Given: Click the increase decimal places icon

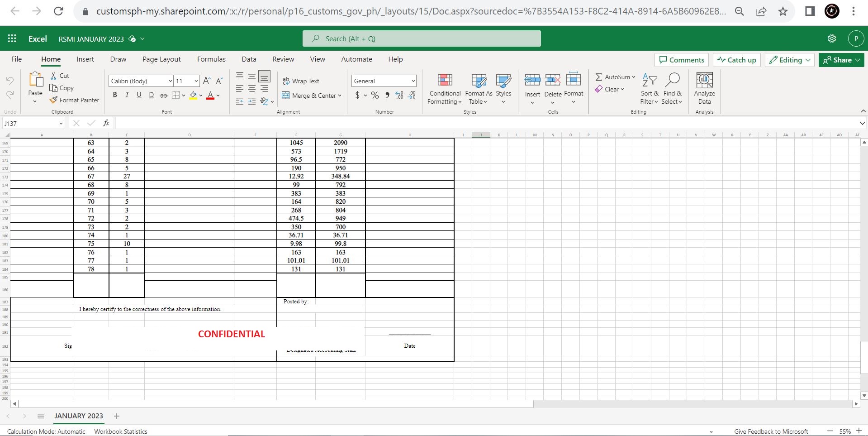Looking at the screenshot, I should (399, 95).
